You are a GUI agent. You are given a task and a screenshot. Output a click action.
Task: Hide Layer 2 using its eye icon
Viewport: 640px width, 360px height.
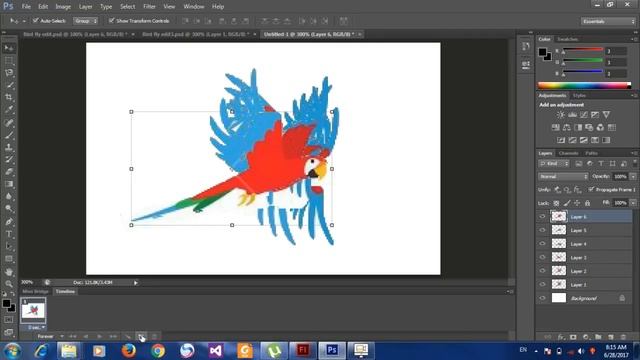point(542,271)
